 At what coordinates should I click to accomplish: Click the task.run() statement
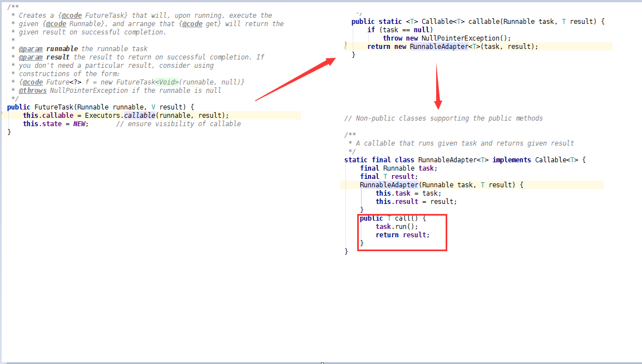(396, 227)
